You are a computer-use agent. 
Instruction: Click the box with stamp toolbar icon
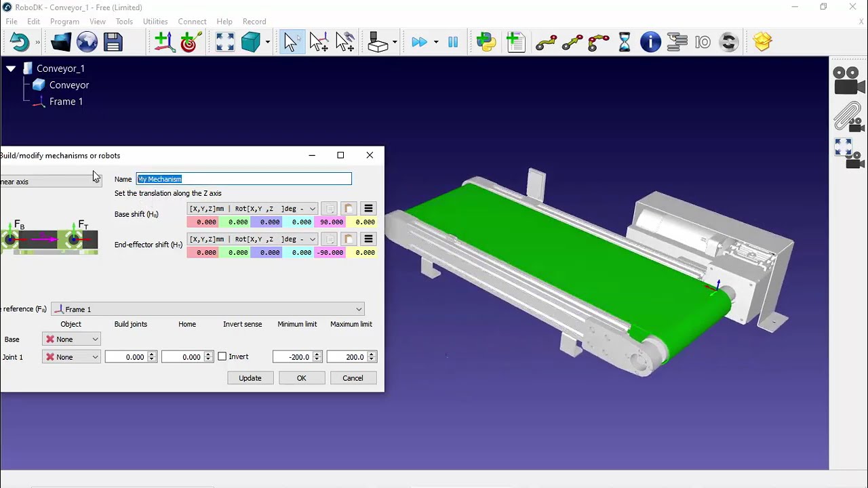[x=378, y=42]
